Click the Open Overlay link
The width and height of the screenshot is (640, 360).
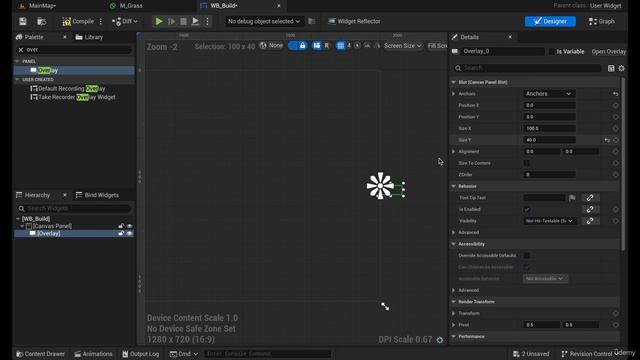pos(609,51)
